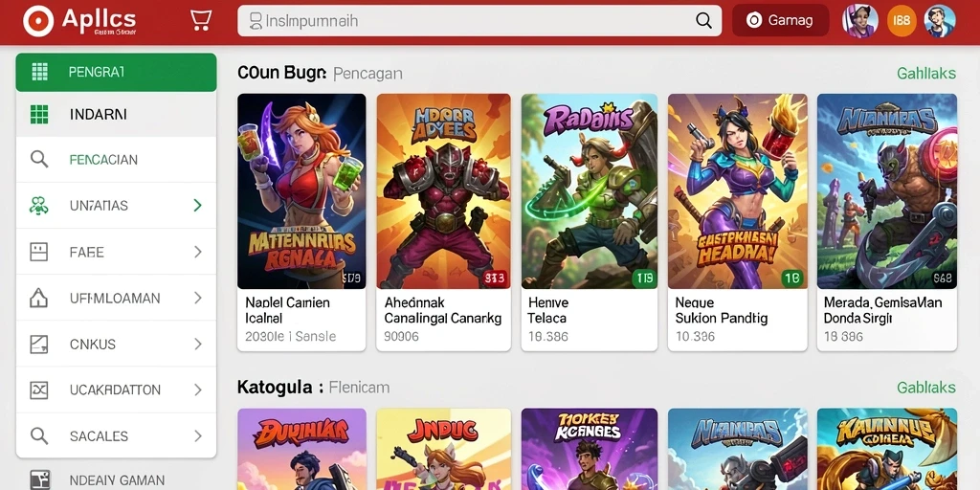Expand the UCAKRDATTON chevron

pos(197,390)
